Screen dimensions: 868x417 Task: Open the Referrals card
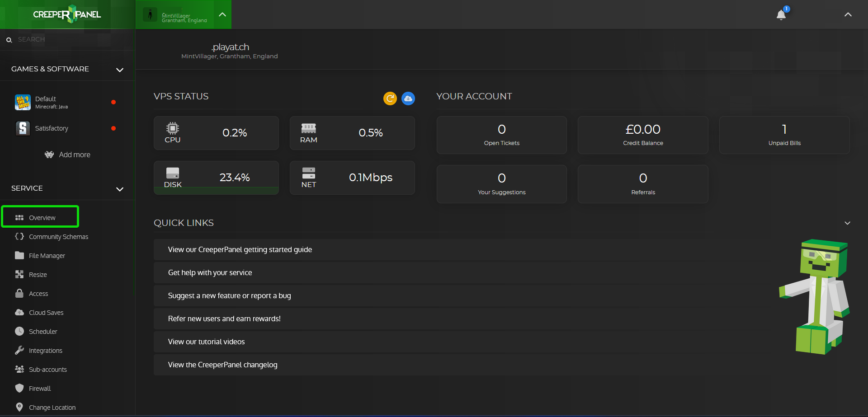coord(643,184)
